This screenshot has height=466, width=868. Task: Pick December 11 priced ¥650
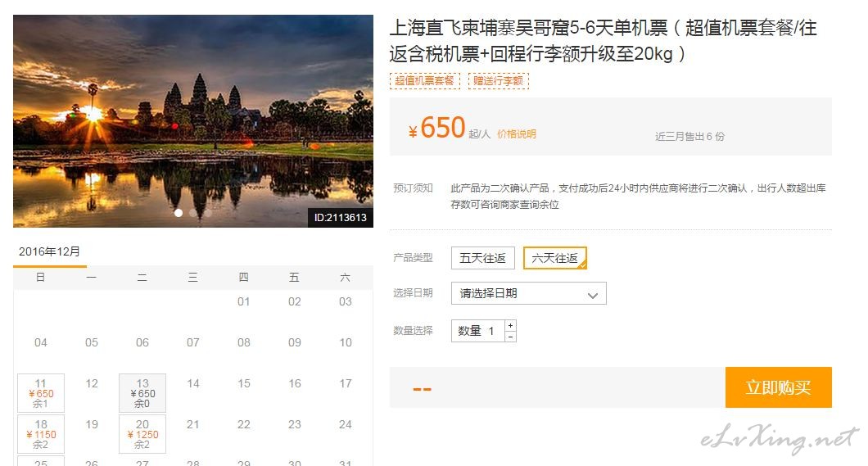[41, 393]
